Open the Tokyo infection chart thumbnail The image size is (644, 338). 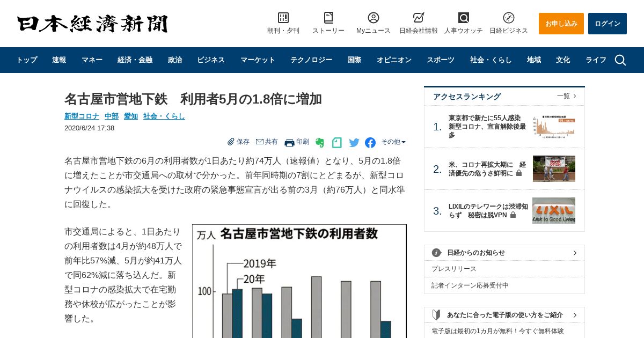click(554, 127)
